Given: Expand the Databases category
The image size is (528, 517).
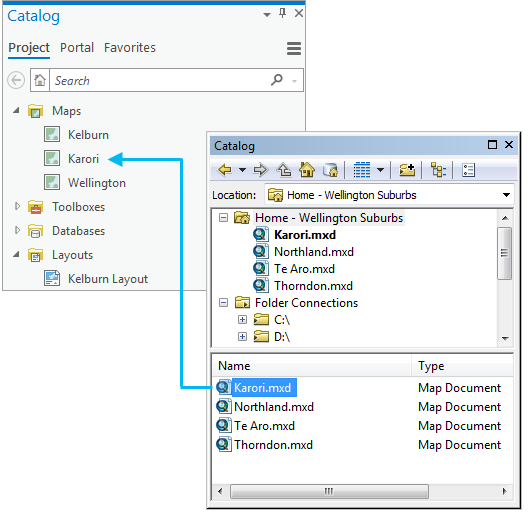Looking at the screenshot, I should point(17,230).
